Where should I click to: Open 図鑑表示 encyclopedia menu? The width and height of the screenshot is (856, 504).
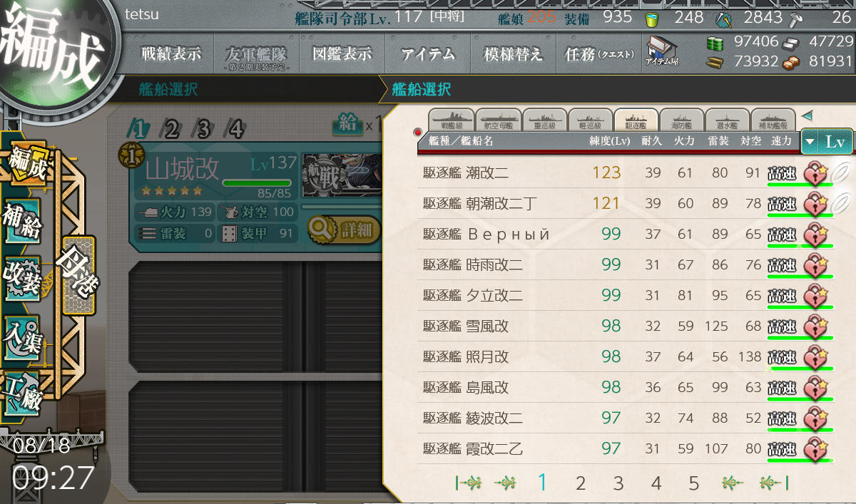pyautogui.click(x=342, y=54)
